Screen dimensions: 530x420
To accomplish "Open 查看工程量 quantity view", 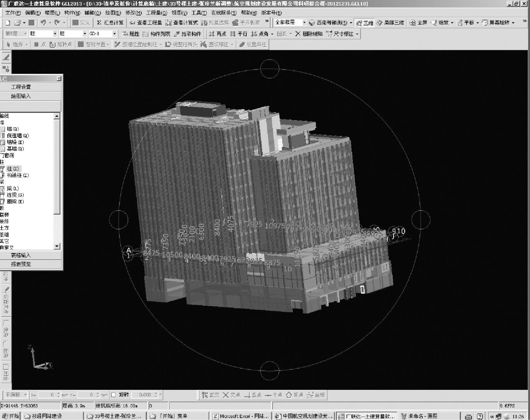I will coord(146,23).
